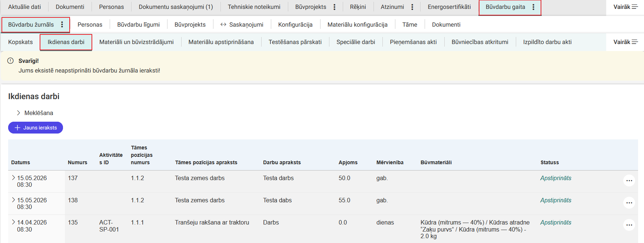Switch to the Tāme tab
Screen dimensions: 644x243
pyautogui.click(x=410, y=24)
